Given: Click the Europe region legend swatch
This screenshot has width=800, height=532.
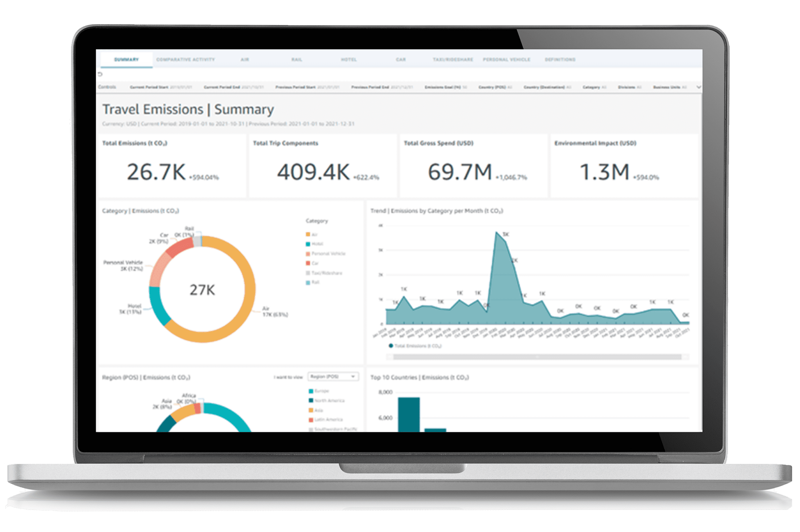Looking at the screenshot, I should [311, 391].
